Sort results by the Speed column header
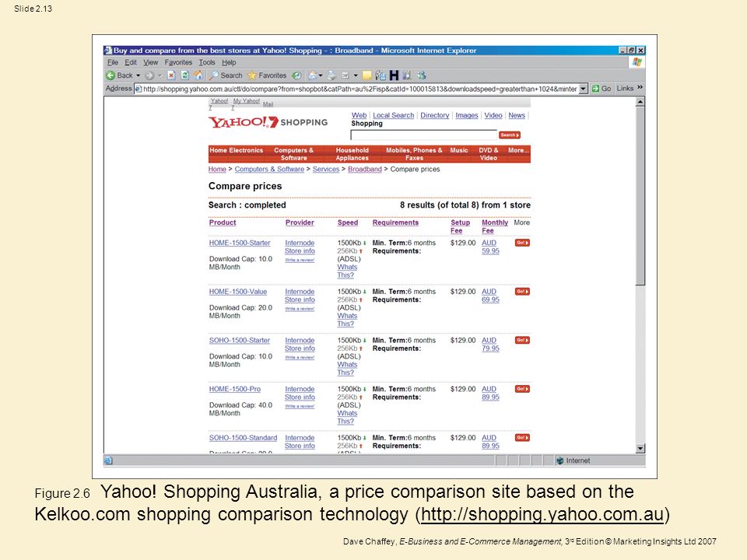747x560 pixels. (348, 222)
